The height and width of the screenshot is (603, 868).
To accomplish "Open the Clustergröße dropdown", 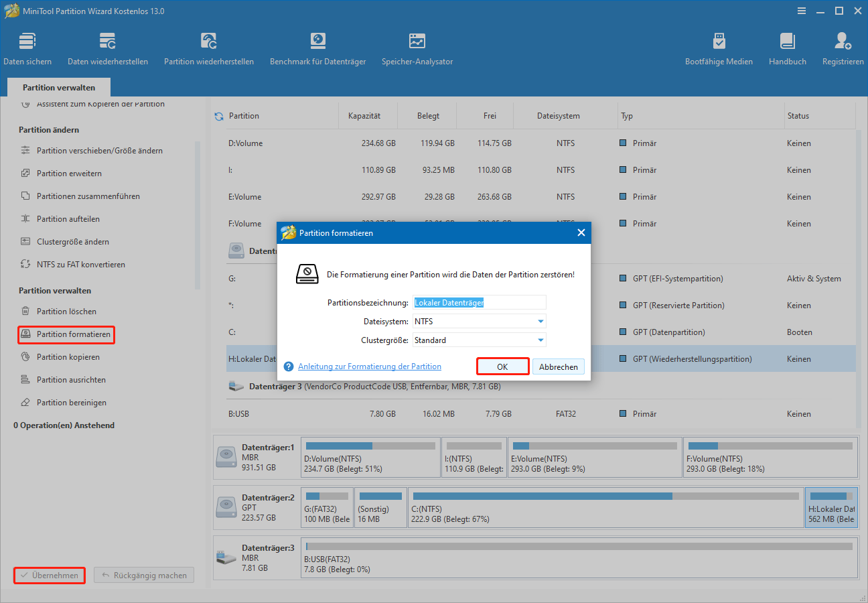I will pyautogui.click(x=479, y=340).
